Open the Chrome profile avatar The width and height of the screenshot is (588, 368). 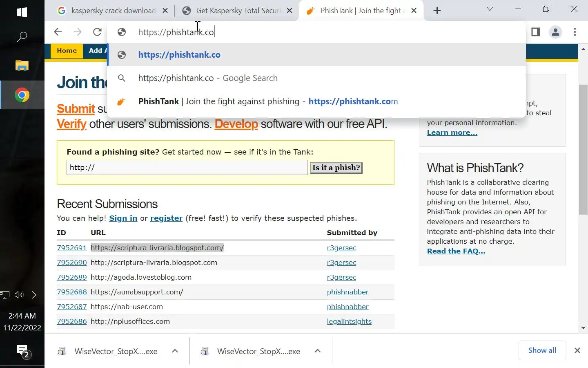pos(555,32)
